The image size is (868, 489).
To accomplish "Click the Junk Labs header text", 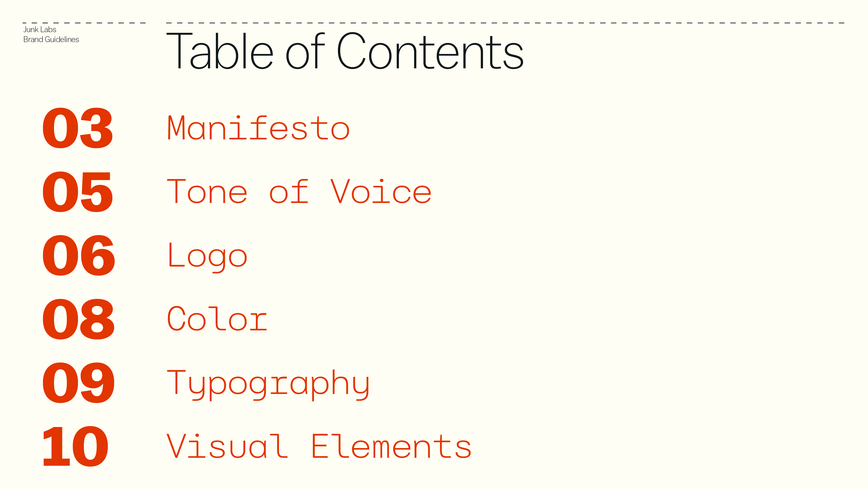I will pos(40,29).
